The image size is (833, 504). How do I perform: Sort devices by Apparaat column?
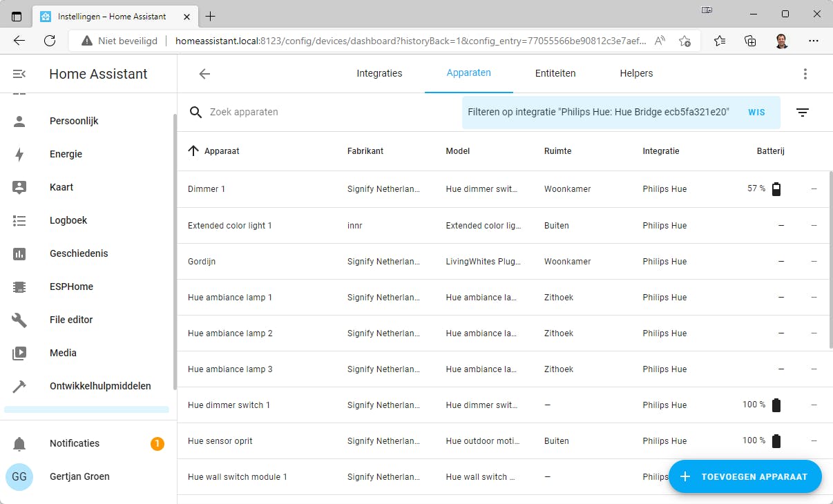tap(222, 151)
